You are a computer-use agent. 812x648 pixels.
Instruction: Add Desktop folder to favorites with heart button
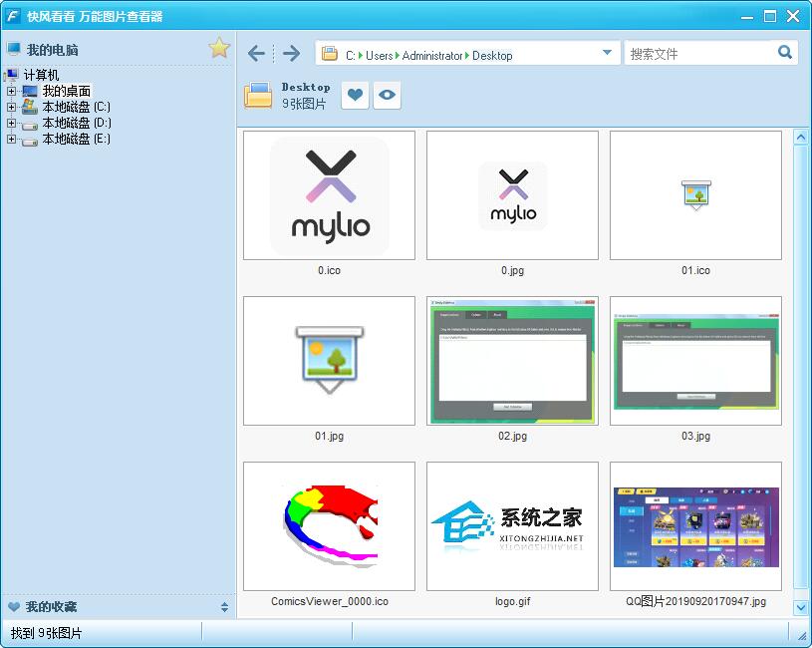click(x=355, y=95)
